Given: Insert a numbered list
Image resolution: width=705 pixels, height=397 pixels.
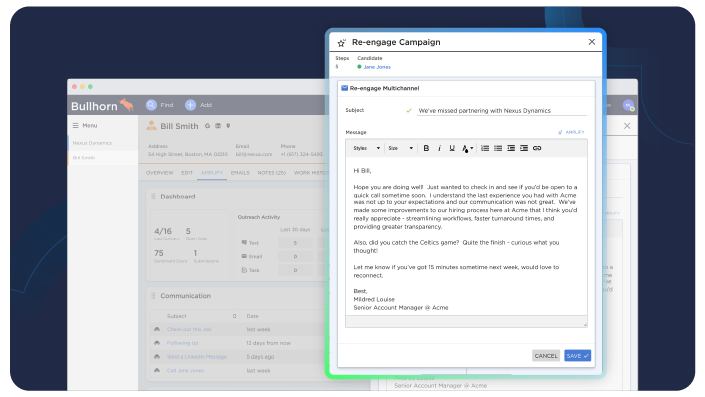Looking at the screenshot, I should [x=485, y=148].
